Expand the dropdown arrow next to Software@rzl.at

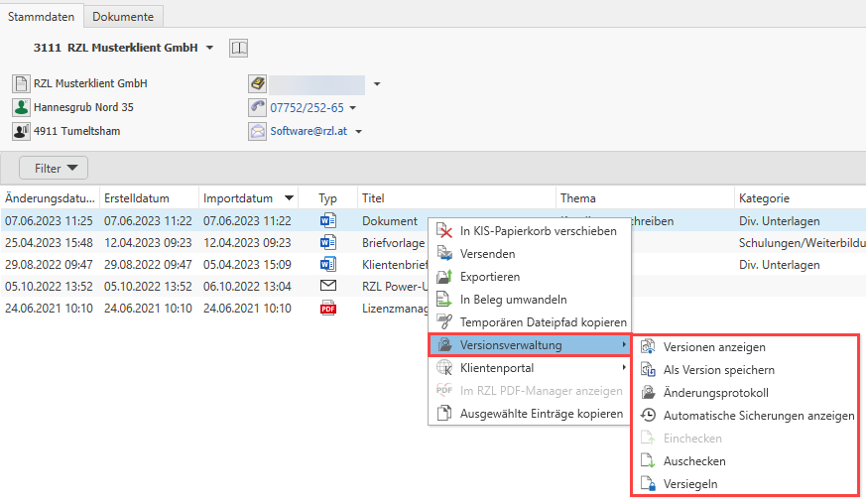coord(358,132)
